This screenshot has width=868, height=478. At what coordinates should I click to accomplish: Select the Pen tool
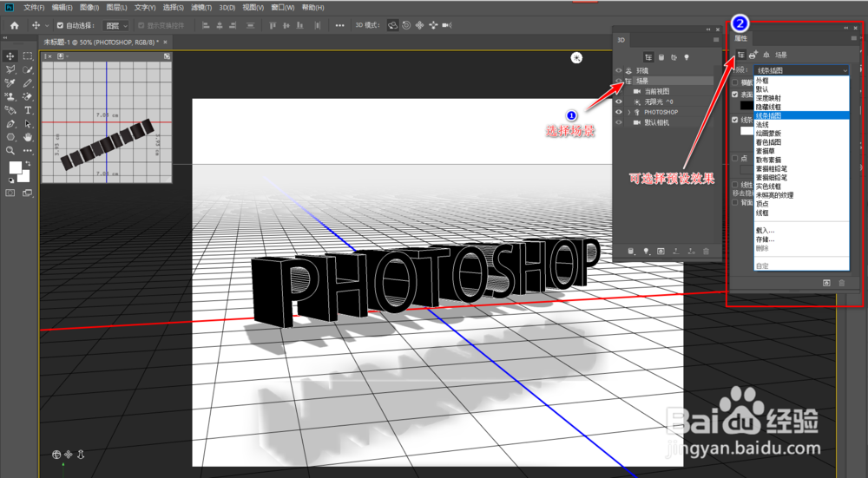tap(10, 124)
